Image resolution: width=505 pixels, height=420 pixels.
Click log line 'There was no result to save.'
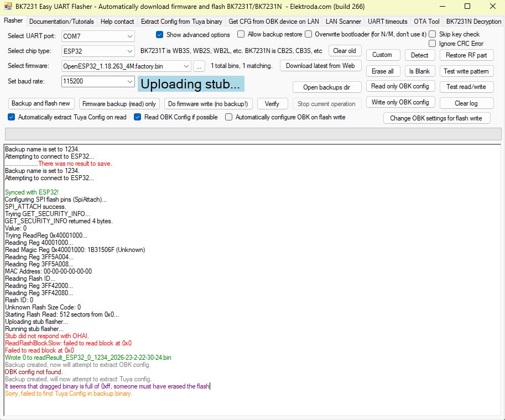tap(75, 164)
